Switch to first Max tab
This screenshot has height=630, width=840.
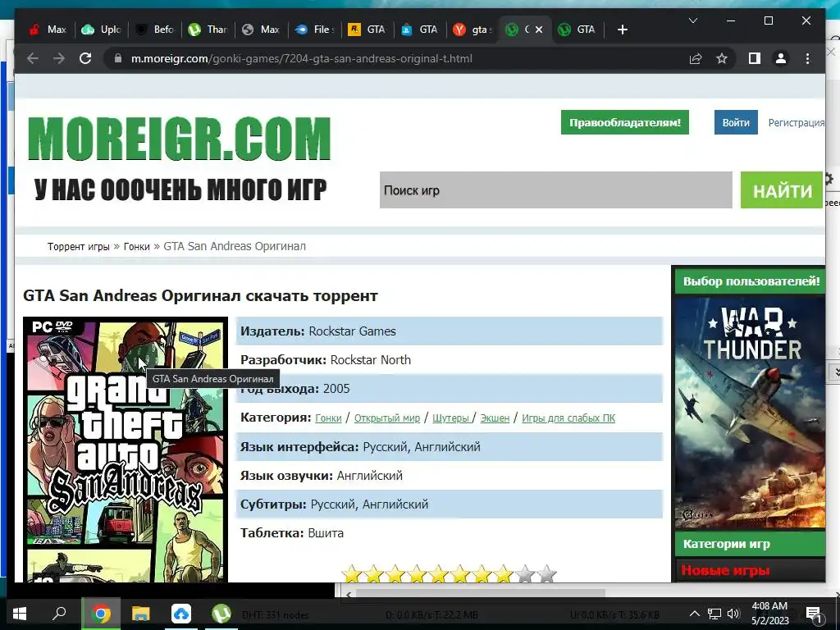point(48,30)
